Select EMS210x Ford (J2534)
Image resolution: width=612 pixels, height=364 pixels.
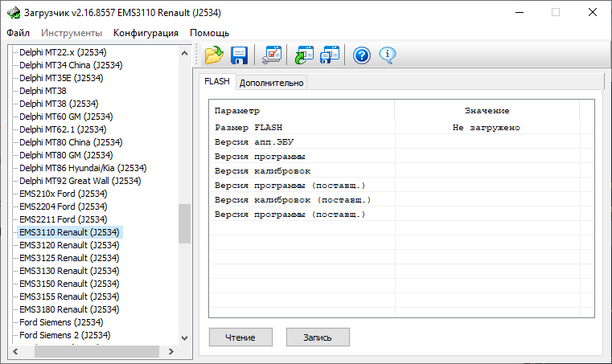[x=64, y=194]
